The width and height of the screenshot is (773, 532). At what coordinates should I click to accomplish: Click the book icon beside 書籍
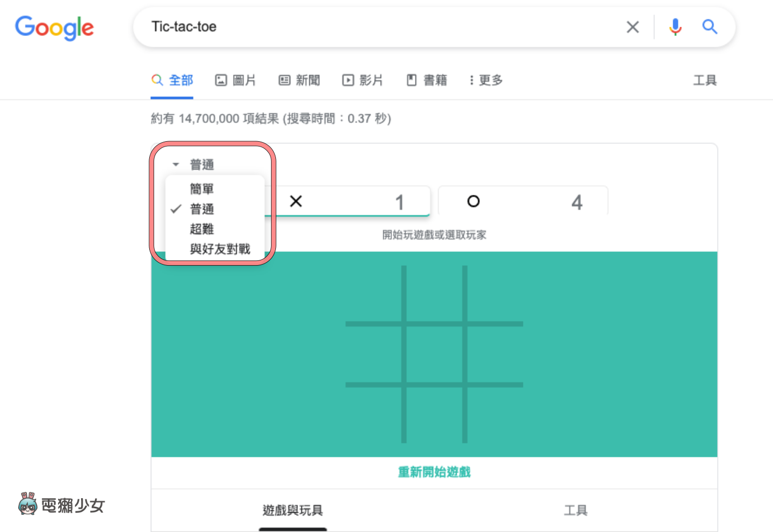click(x=411, y=79)
